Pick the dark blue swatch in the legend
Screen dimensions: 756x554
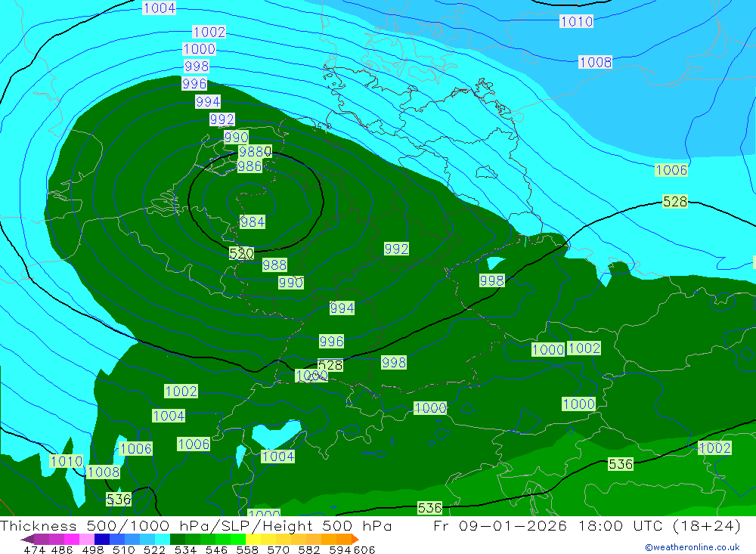pyautogui.click(x=102, y=539)
